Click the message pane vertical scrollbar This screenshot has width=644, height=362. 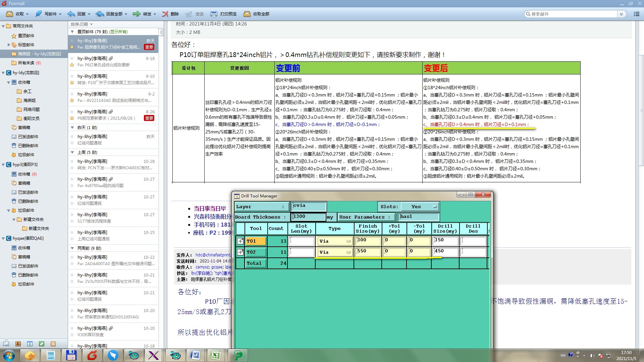(x=641, y=111)
